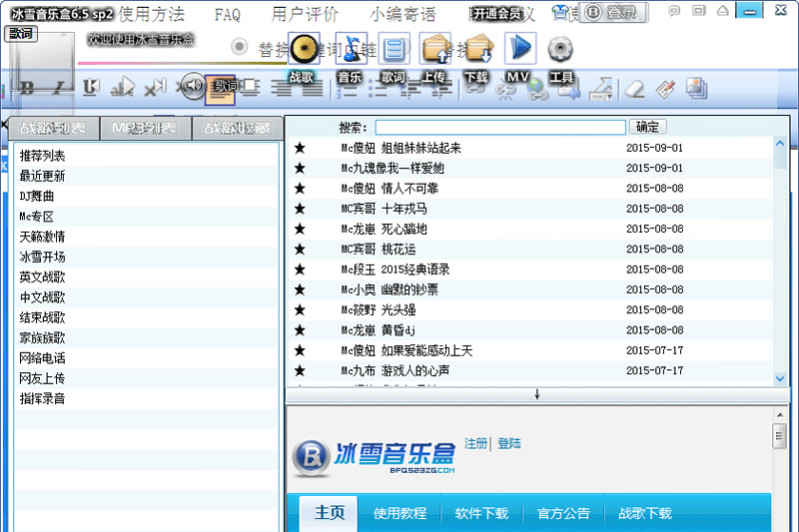Screen dimensions: 799x532
Task: Open the 软件下载 web tab
Action: [481, 513]
